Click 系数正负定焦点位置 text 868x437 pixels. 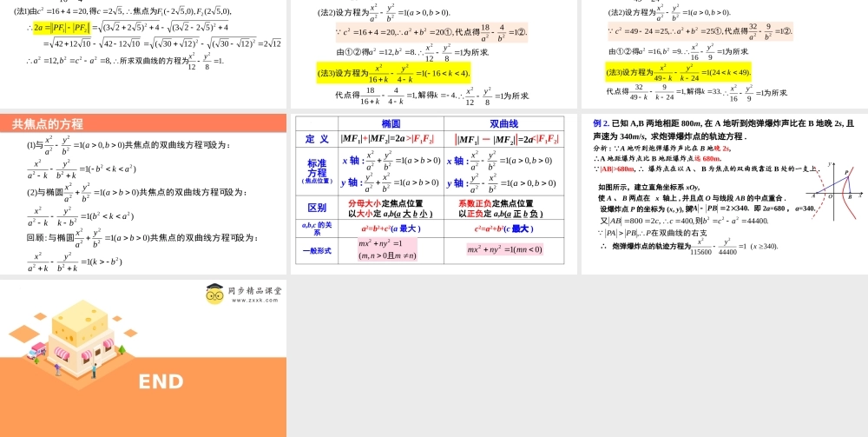[x=496, y=204]
